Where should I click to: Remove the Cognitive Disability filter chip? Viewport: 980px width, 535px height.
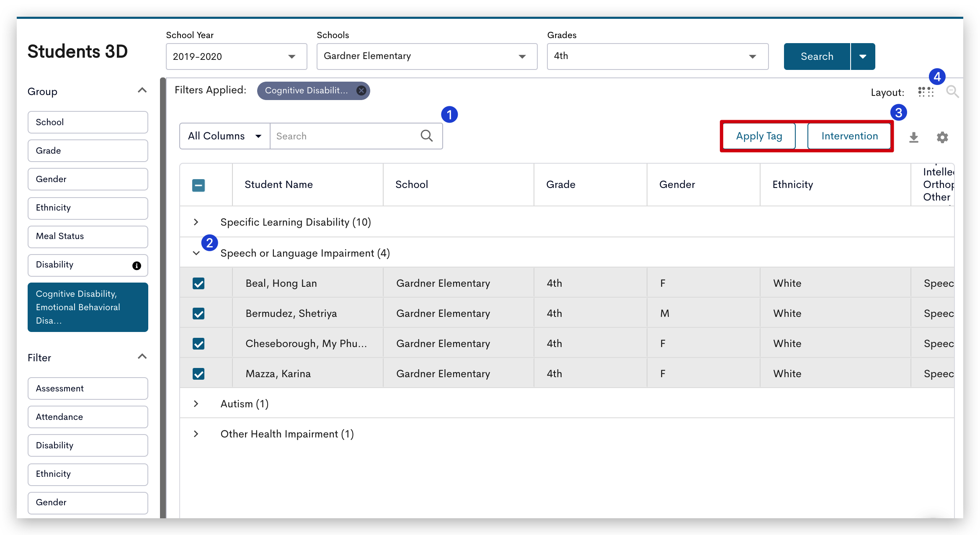pyautogui.click(x=361, y=90)
